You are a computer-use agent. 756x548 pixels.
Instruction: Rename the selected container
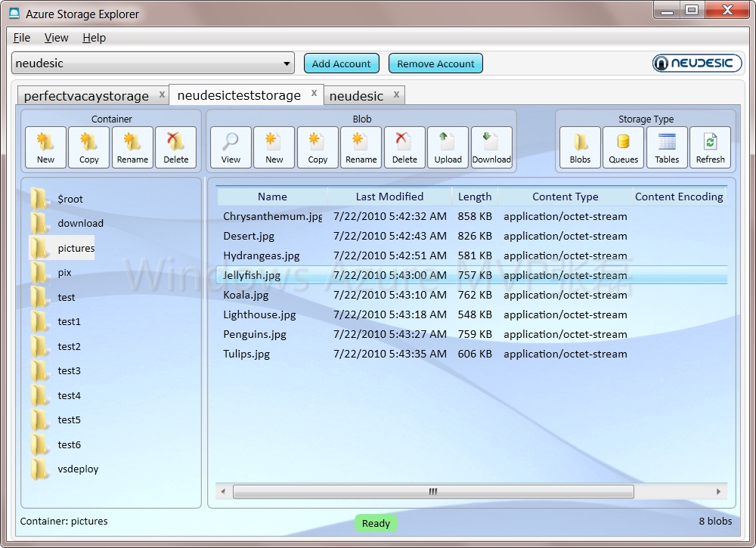[132, 147]
